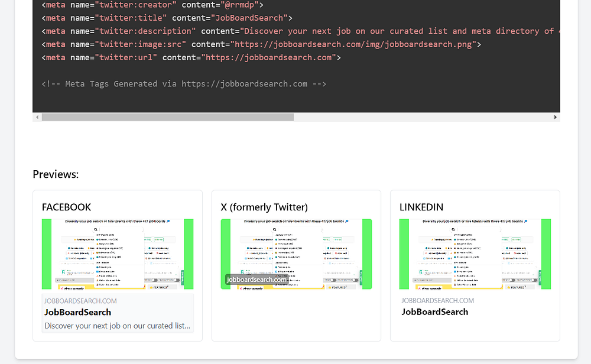
Task: Click Facebook description 'Discover your next job...'
Action: tap(117, 326)
